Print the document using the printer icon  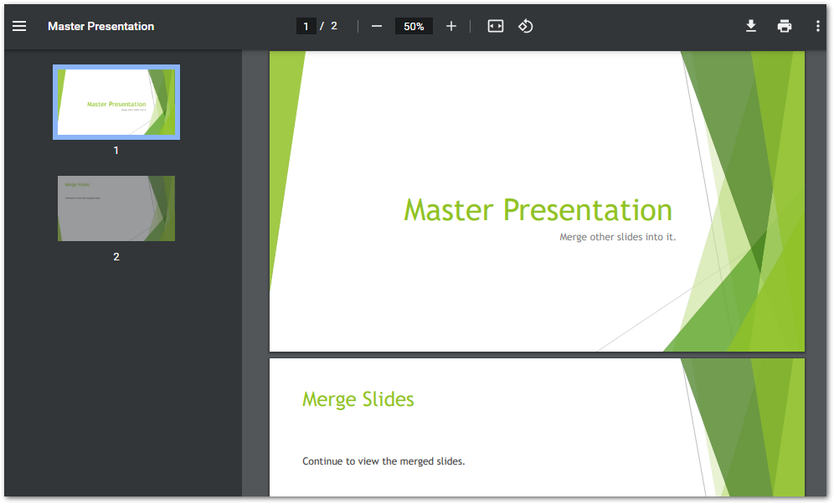coord(785,26)
